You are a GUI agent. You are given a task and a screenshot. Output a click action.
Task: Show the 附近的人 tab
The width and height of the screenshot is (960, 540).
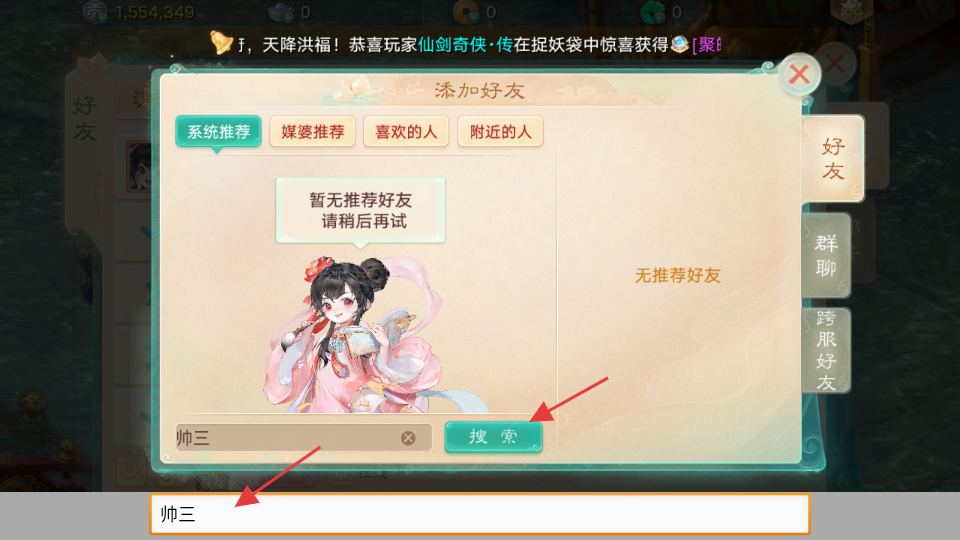(501, 132)
